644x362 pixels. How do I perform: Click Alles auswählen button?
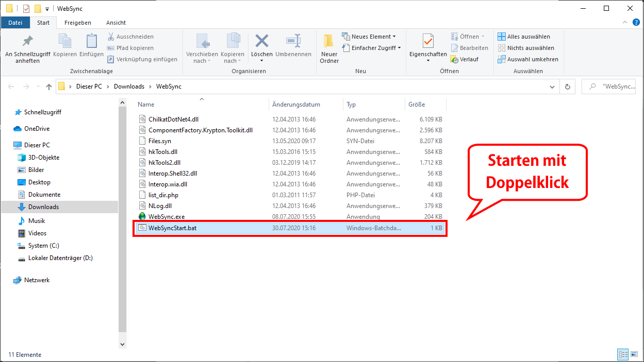pos(524,37)
